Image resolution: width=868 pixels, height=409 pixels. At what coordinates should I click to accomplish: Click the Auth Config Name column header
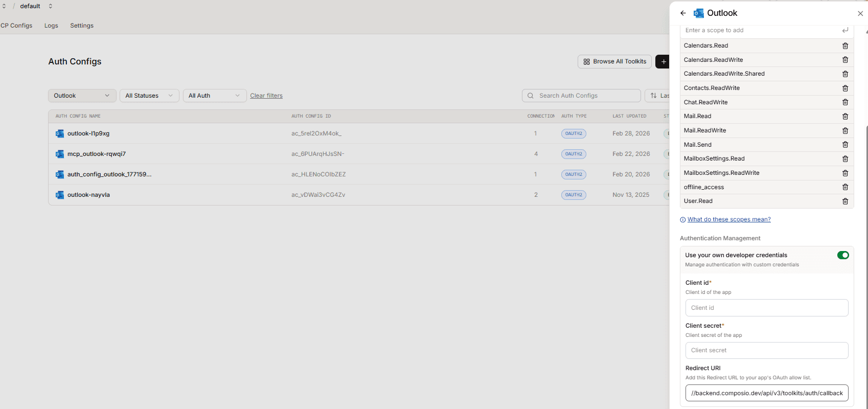click(78, 116)
